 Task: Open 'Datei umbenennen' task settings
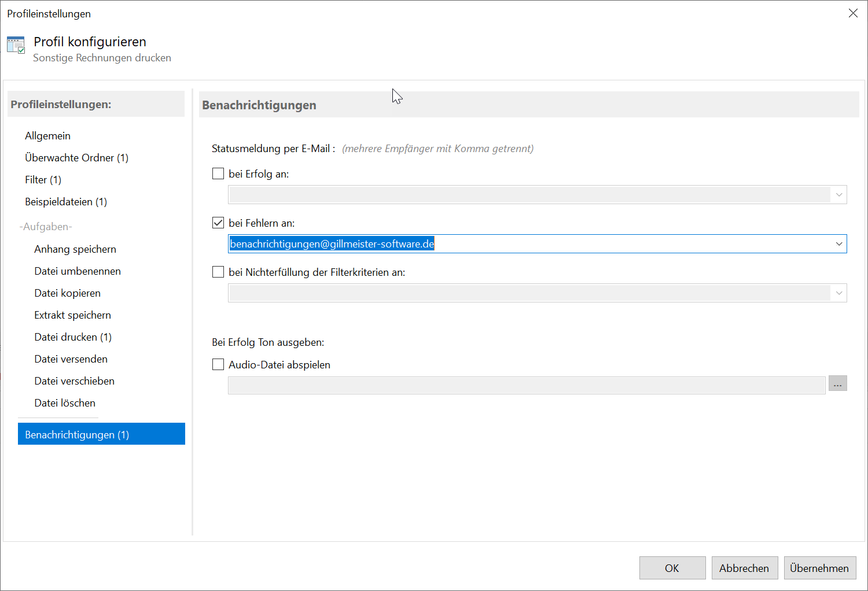(x=78, y=271)
